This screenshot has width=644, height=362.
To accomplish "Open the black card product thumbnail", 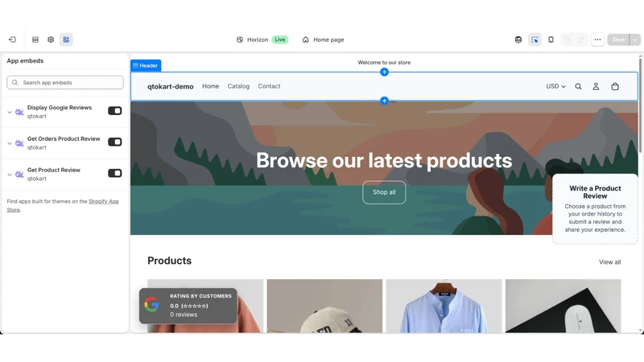I will pos(563,306).
